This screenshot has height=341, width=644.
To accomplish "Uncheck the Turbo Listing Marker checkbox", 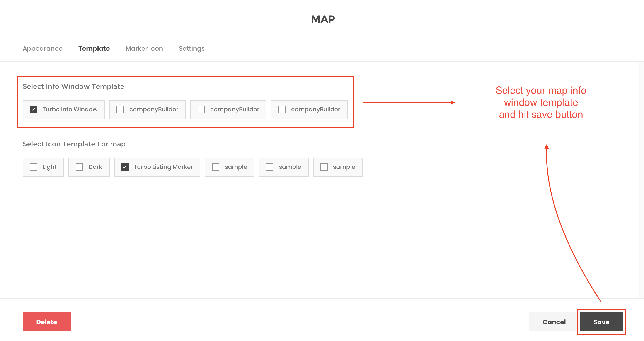I will [x=125, y=167].
